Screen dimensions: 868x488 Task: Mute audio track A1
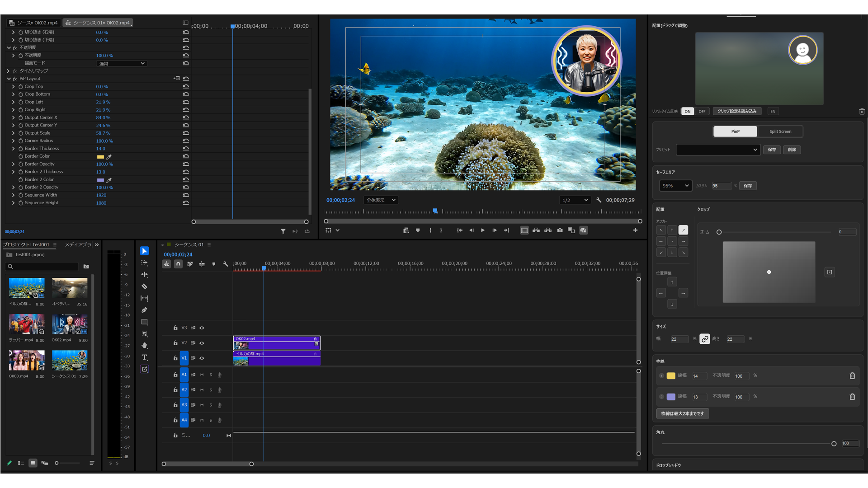point(202,375)
